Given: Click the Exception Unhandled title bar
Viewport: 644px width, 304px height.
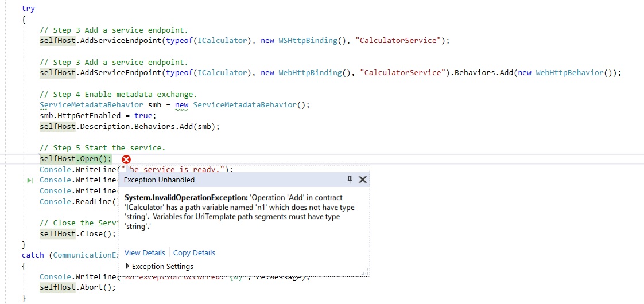Looking at the screenshot, I should (x=230, y=180).
